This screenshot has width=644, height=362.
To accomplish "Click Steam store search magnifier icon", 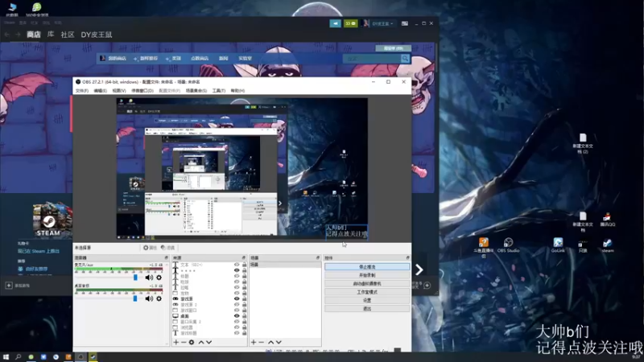I will 405,58.
